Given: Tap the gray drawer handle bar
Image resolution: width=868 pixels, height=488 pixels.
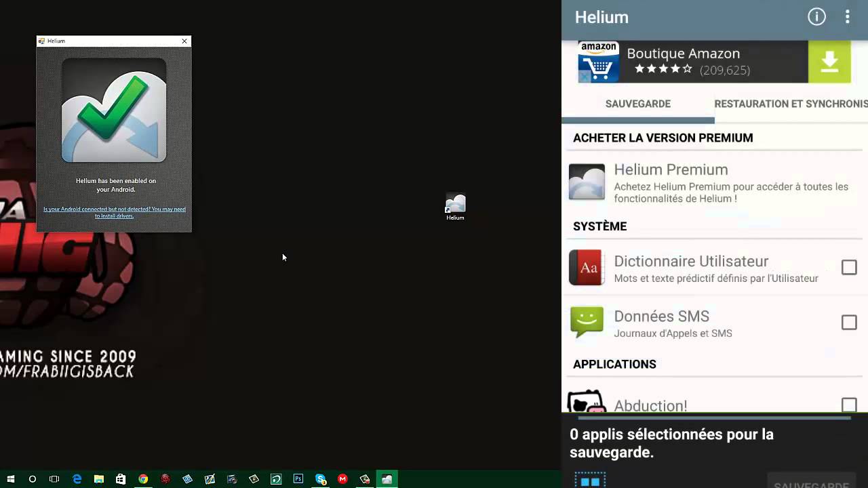Looking at the screenshot, I should click(x=714, y=418).
